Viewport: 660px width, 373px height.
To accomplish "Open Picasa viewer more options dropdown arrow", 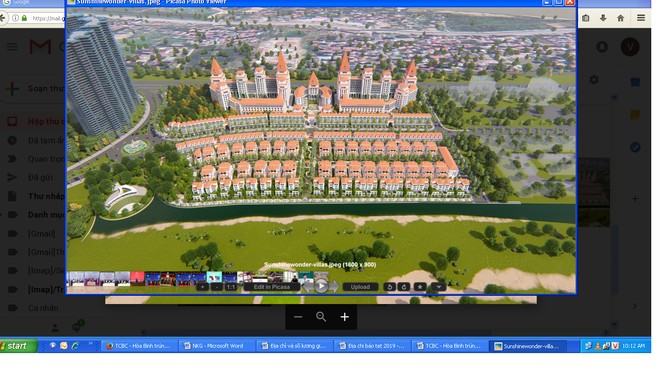I will (x=439, y=287).
